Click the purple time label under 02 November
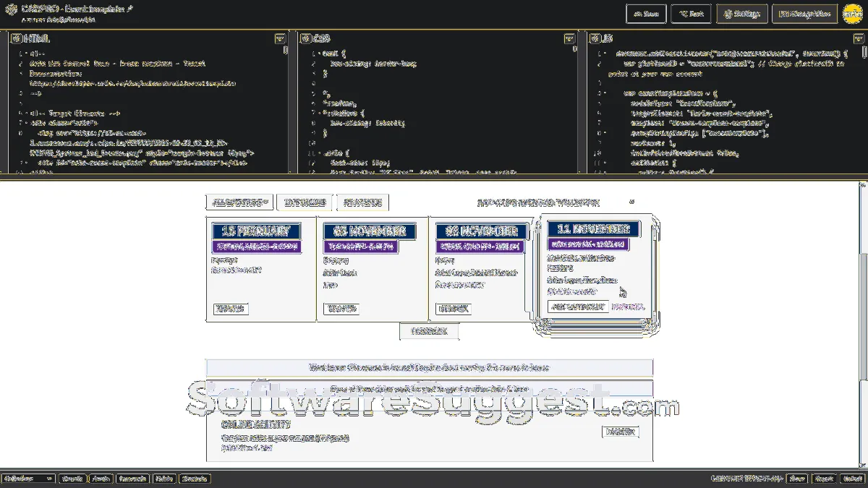This screenshot has width=868, height=488. coord(480,247)
